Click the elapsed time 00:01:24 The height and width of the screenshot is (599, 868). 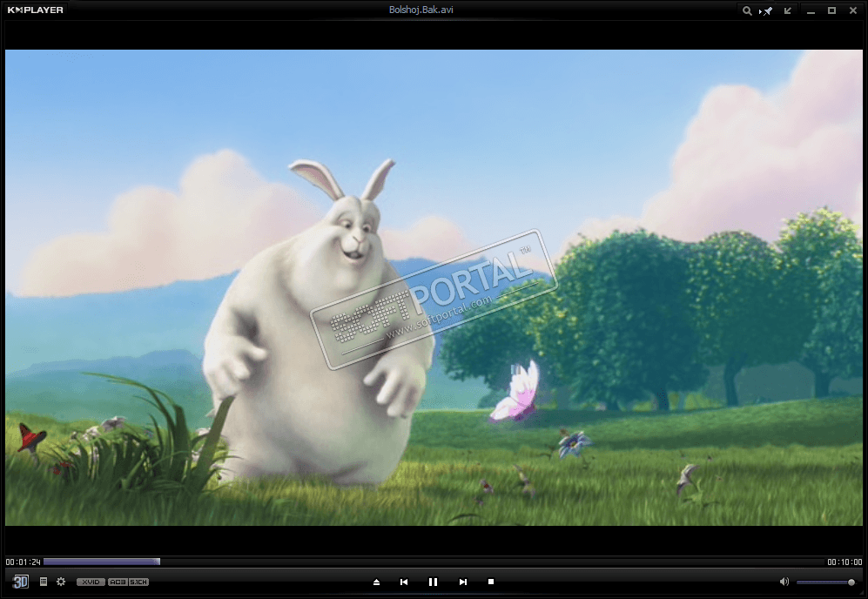pyautogui.click(x=23, y=562)
